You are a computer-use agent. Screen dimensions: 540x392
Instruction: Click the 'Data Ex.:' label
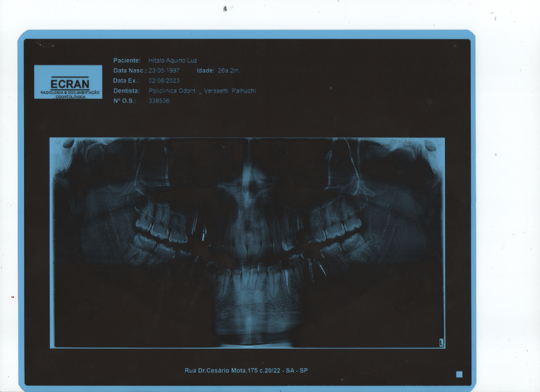[126, 81]
